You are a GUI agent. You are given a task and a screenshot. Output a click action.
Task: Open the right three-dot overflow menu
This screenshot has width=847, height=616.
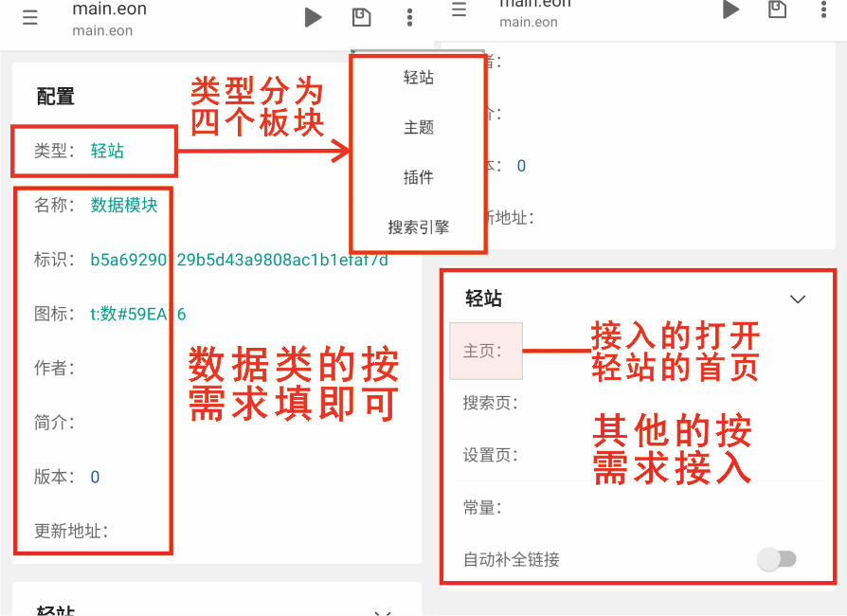(825, 9)
